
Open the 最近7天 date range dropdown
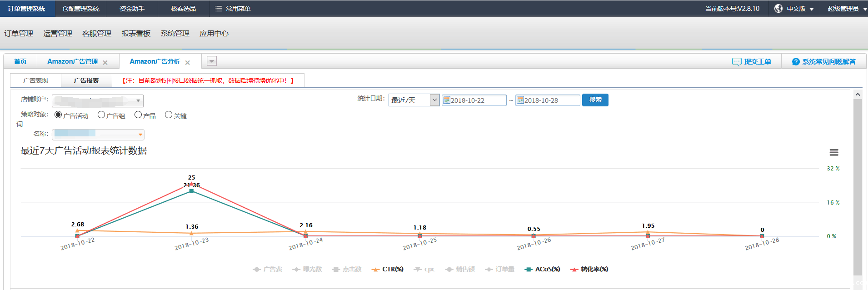[x=434, y=100]
